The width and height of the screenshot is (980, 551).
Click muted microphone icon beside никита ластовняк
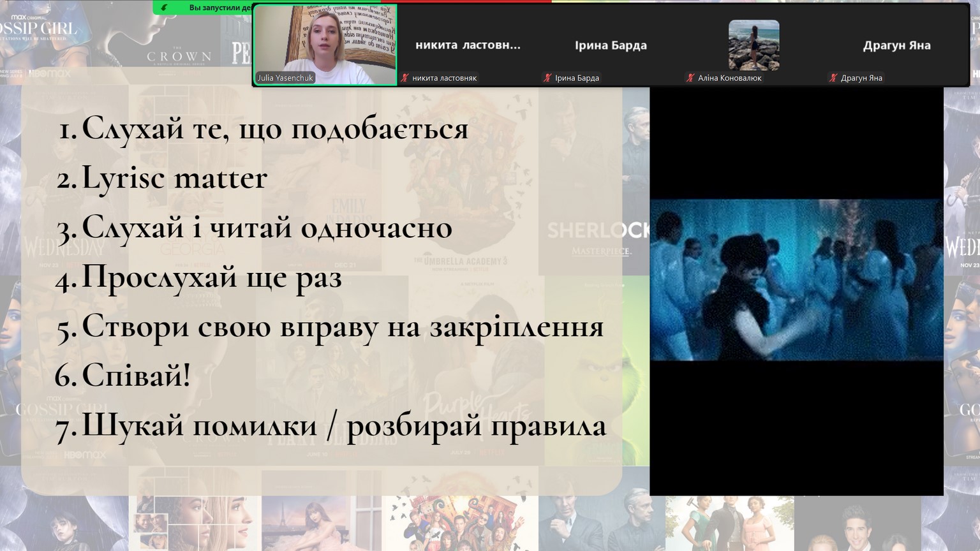tap(405, 78)
